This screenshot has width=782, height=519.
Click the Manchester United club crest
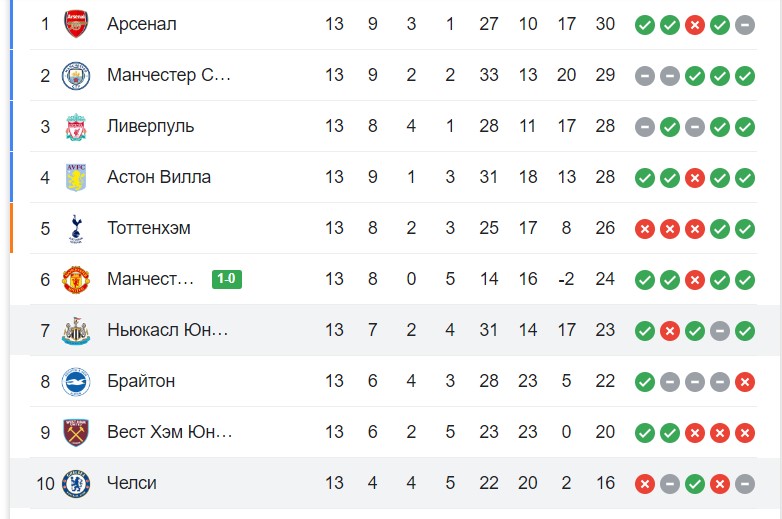pyautogui.click(x=76, y=280)
